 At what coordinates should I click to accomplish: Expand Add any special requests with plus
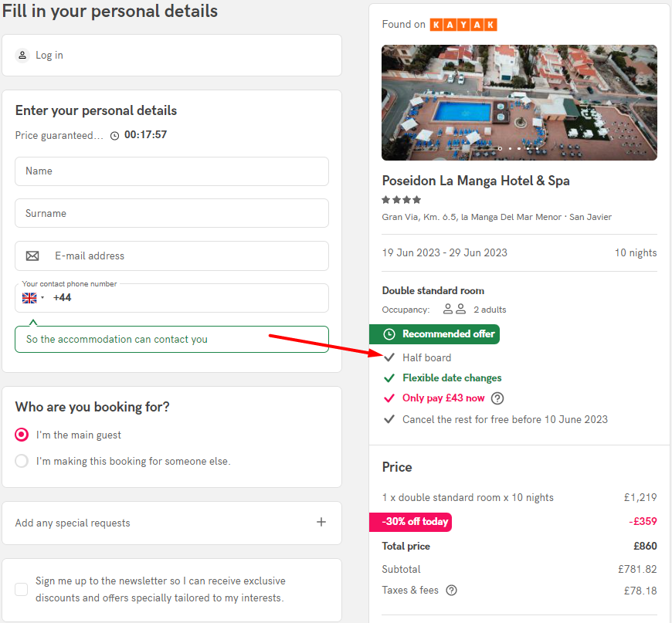coord(321,522)
